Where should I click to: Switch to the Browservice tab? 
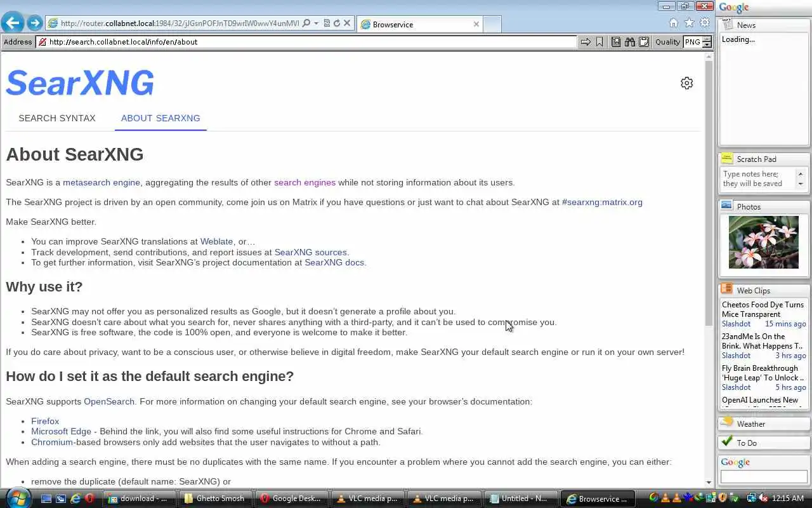tap(419, 24)
